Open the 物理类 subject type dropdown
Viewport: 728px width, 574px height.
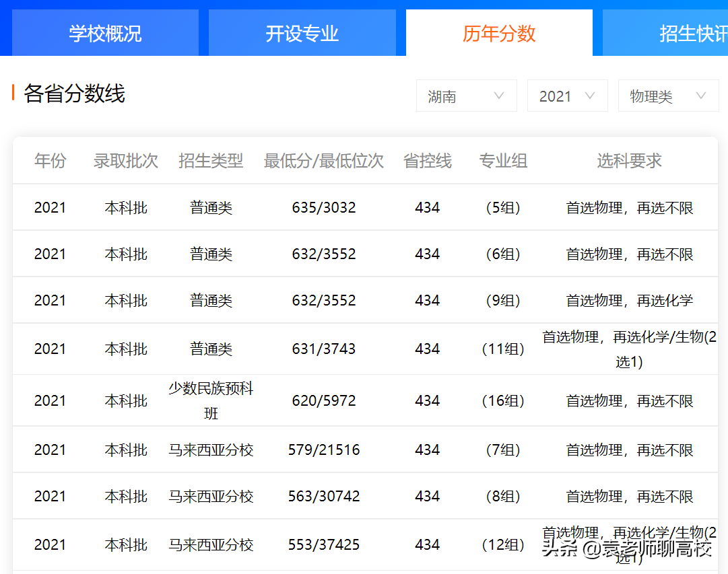tap(668, 96)
